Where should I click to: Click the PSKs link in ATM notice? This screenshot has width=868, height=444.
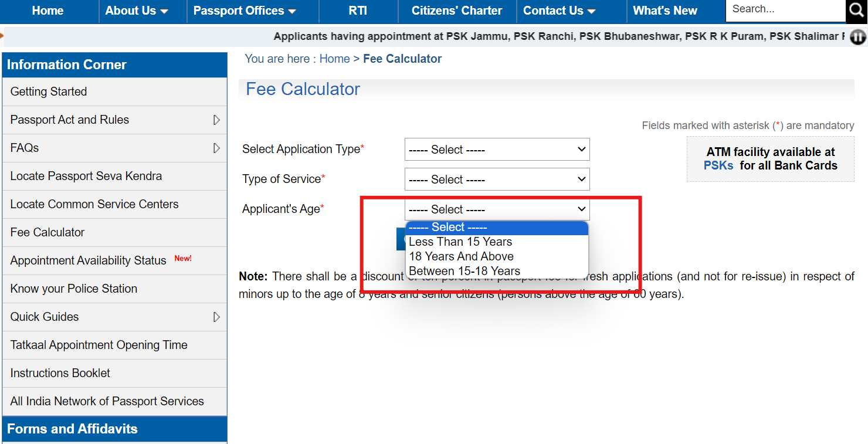718,165
